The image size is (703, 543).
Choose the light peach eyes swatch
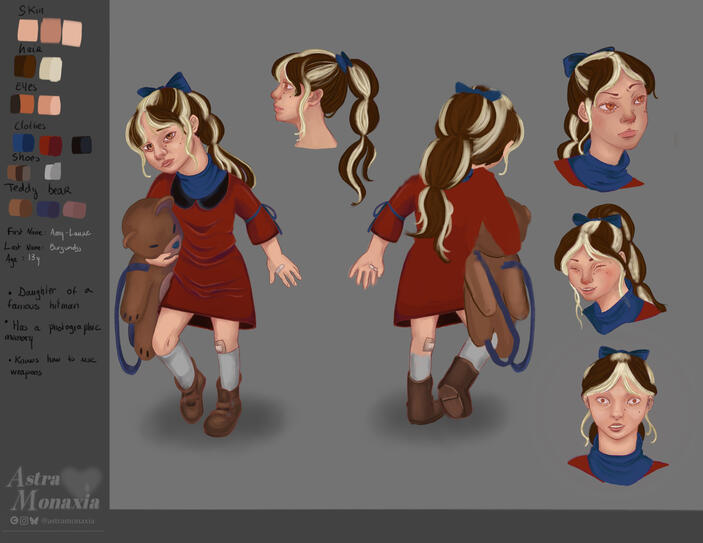click(x=49, y=105)
